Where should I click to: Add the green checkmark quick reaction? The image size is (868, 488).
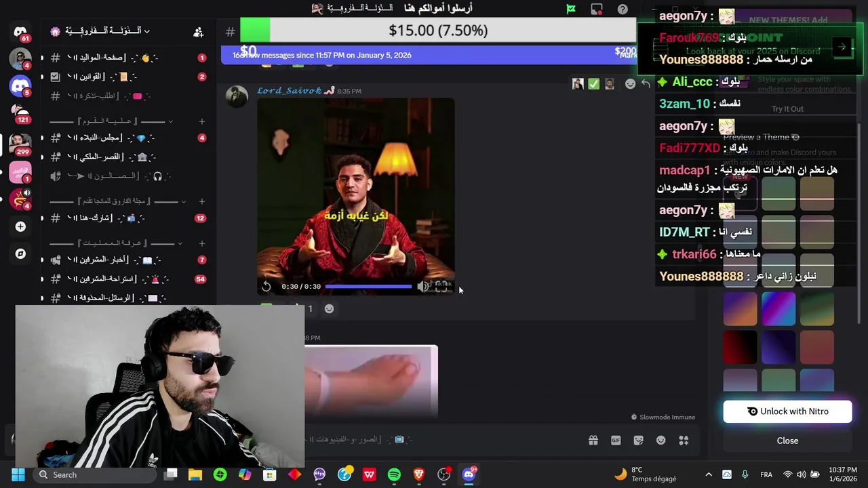(x=593, y=83)
